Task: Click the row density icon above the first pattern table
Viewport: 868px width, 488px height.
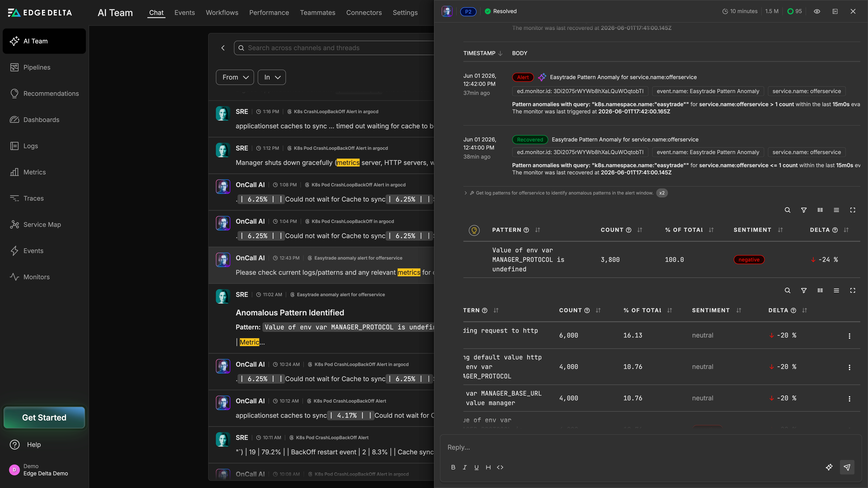Action: click(836, 210)
